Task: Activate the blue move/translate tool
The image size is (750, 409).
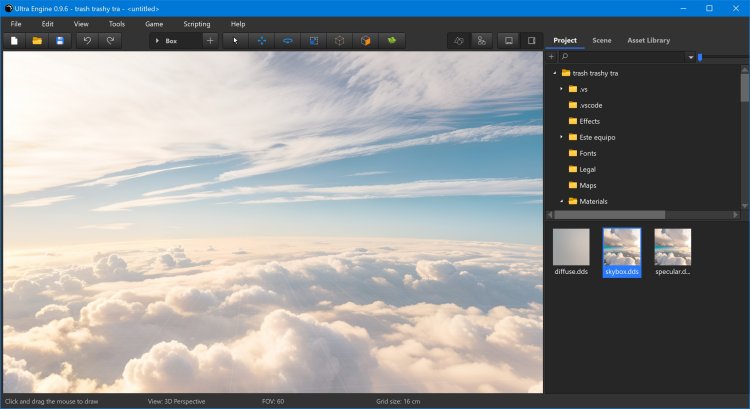Action: coord(262,41)
